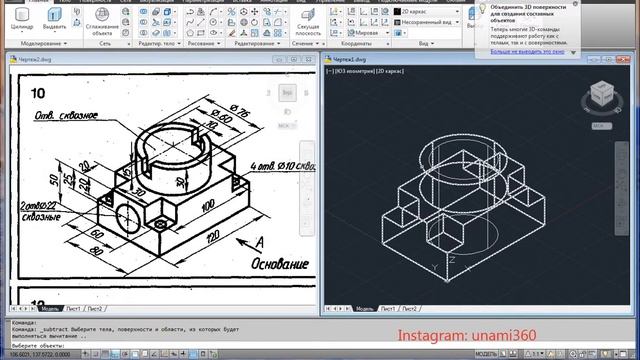Click the solid Union icon
640x360 pixels.
coord(143,11)
